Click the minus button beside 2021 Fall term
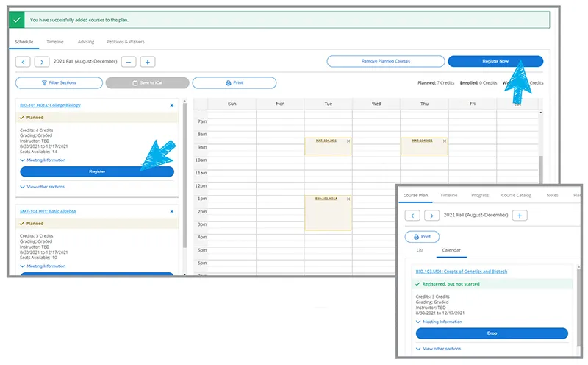Image resolution: width=588 pixels, height=365 pixels. click(129, 63)
